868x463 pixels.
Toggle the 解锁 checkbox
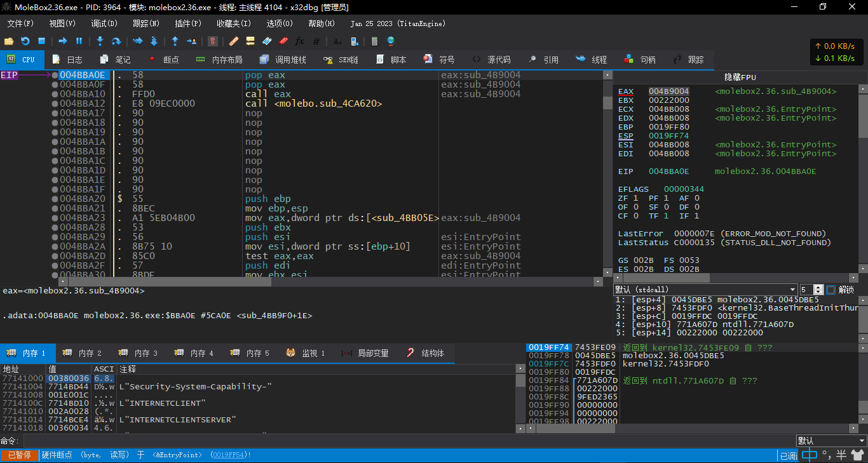pyautogui.click(x=831, y=290)
